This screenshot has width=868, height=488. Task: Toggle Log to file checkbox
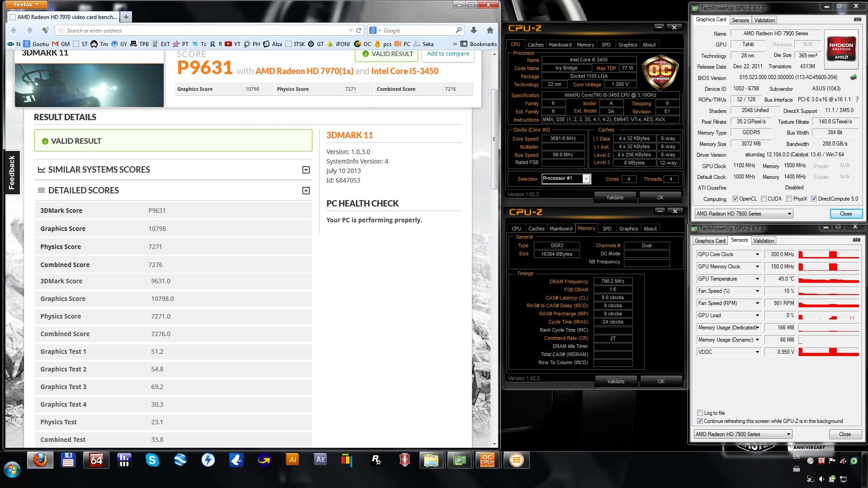coord(700,413)
